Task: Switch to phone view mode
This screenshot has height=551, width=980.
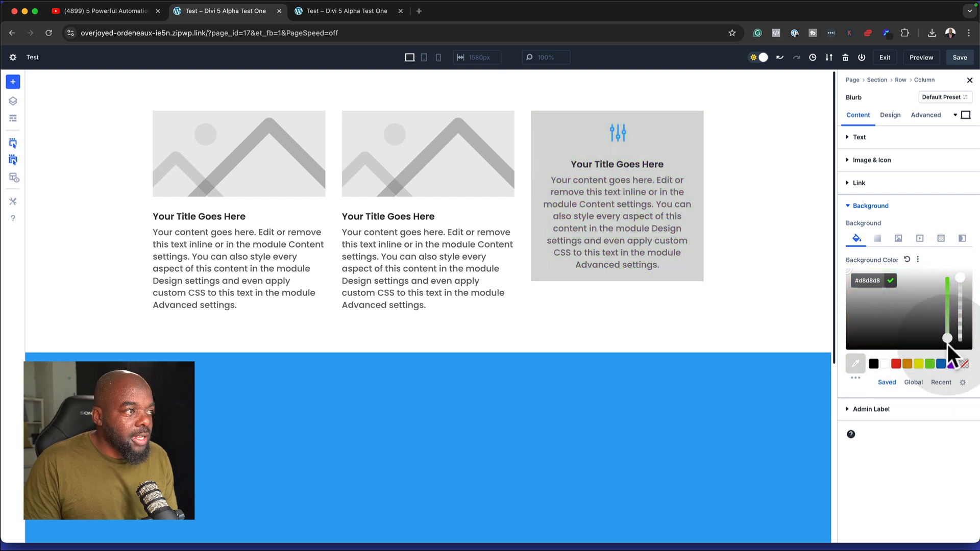Action: pos(438,58)
